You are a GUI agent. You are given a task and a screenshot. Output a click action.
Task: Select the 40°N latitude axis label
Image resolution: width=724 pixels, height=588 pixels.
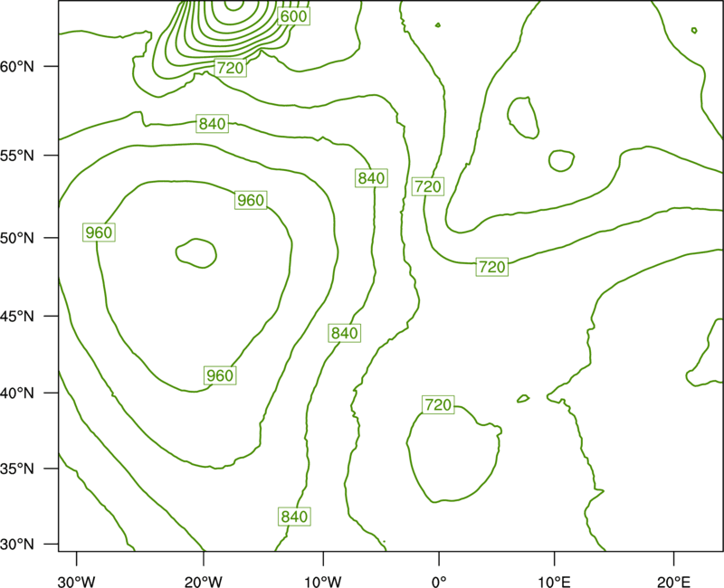tap(17, 394)
